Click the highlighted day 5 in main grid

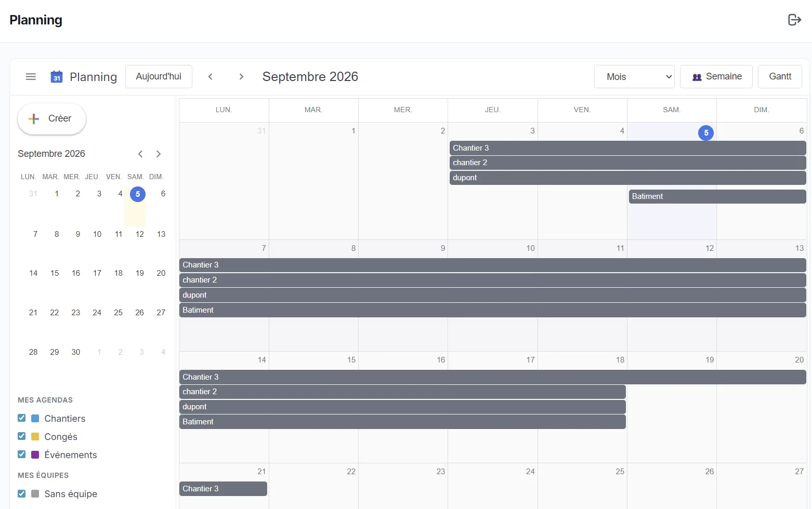click(706, 132)
